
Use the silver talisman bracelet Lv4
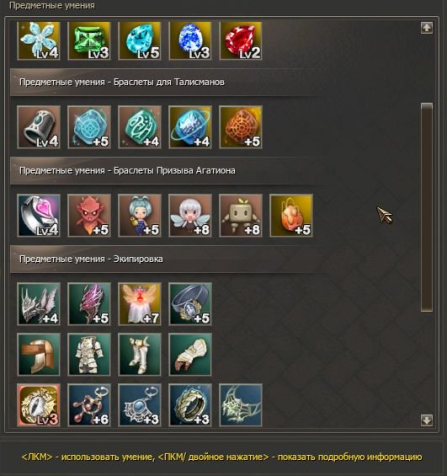pyautogui.click(x=39, y=127)
